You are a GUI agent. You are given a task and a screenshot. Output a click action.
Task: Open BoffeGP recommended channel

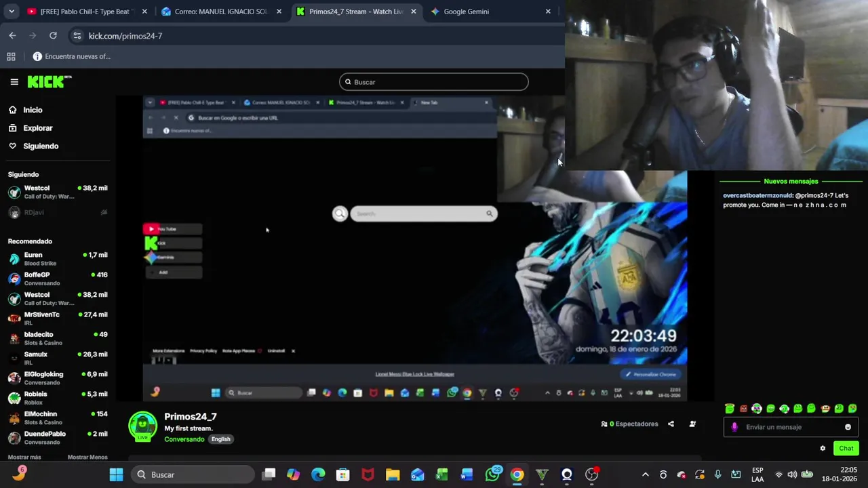click(x=58, y=279)
